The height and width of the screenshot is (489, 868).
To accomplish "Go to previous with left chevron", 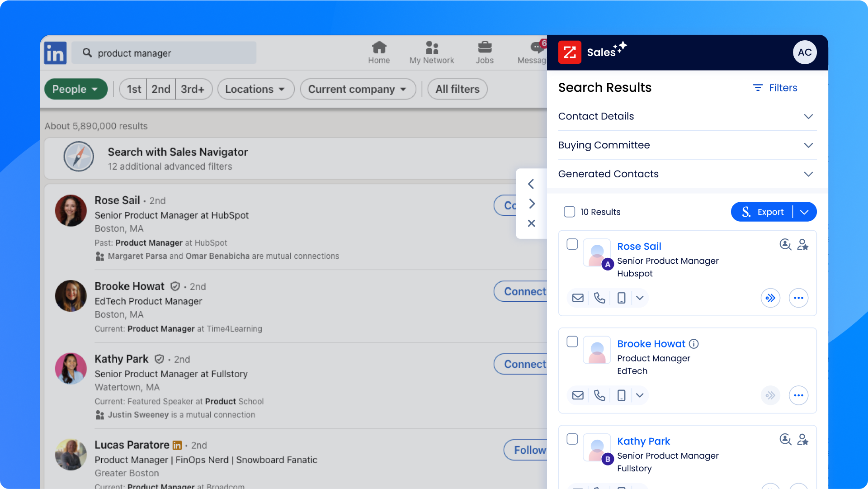I will coord(531,184).
